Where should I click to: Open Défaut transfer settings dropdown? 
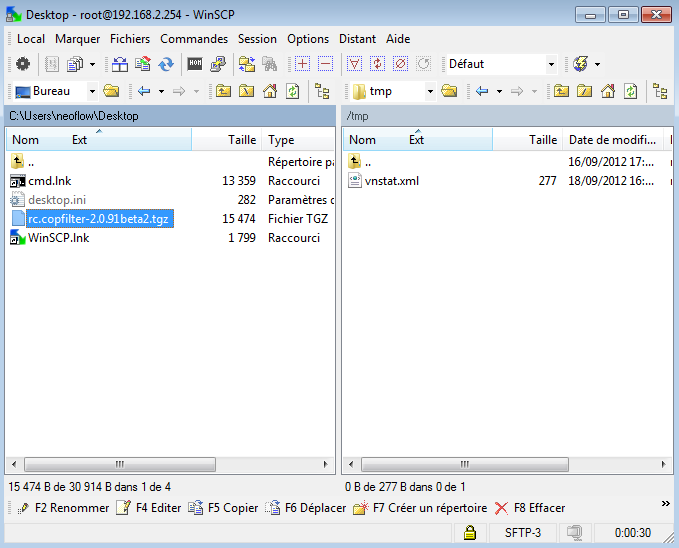551,64
